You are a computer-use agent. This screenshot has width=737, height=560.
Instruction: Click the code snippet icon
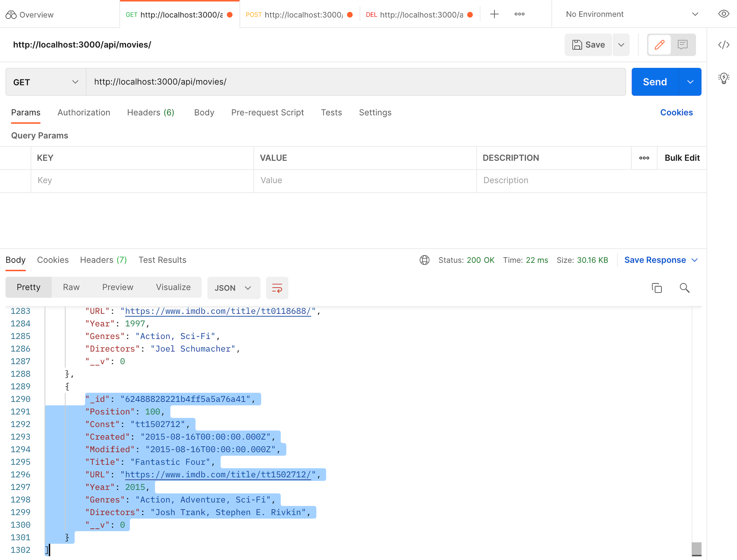pos(723,45)
